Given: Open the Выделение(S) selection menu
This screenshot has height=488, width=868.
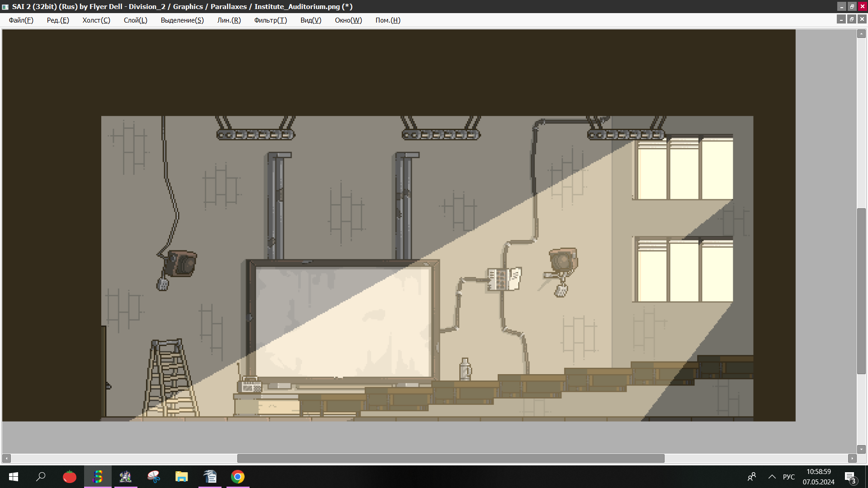Looking at the screenshot, I should tap(182, 20).
